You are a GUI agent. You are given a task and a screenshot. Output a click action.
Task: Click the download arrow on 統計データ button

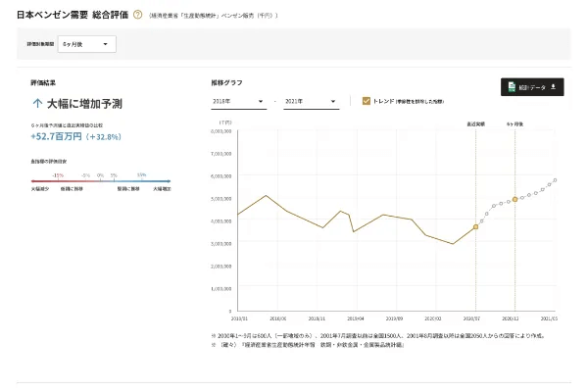[x=553, y=87]
